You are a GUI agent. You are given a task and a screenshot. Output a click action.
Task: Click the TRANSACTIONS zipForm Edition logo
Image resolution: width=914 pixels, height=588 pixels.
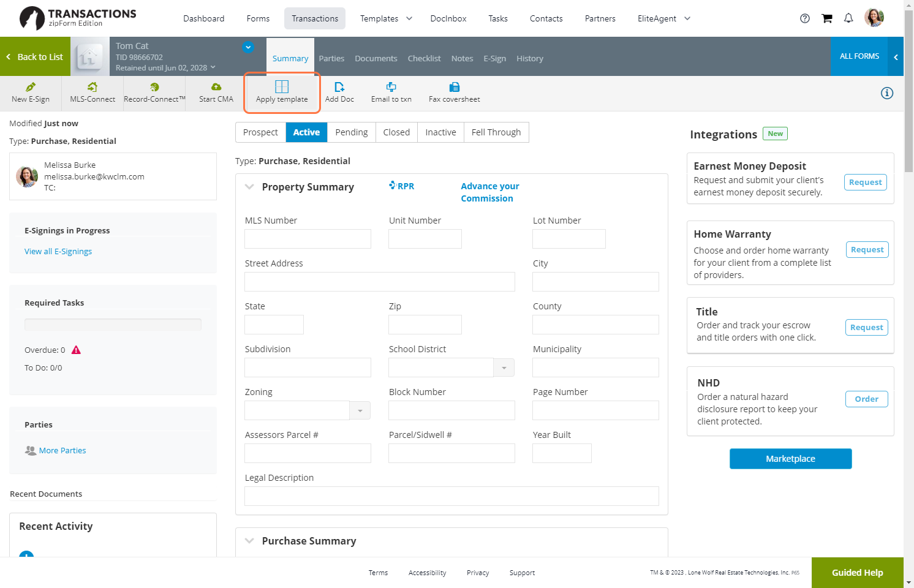click(78, 18)
